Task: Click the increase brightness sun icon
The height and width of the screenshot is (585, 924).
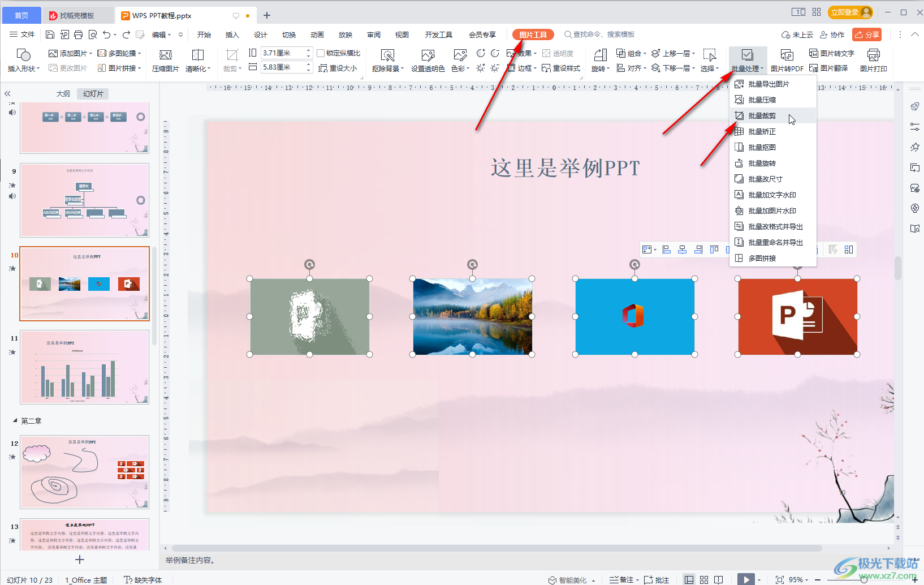Action: tap(481, 68)
